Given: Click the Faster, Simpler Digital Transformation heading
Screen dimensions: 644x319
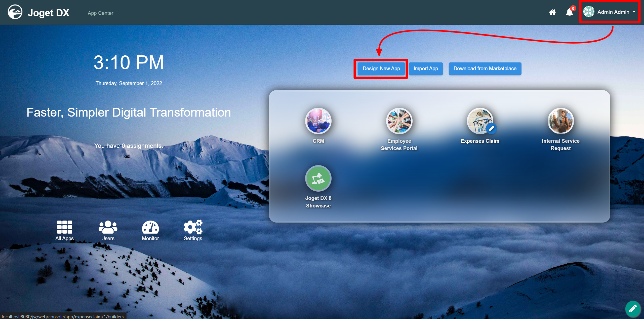Looking at the screenshot, I should (x=129, y=112).
